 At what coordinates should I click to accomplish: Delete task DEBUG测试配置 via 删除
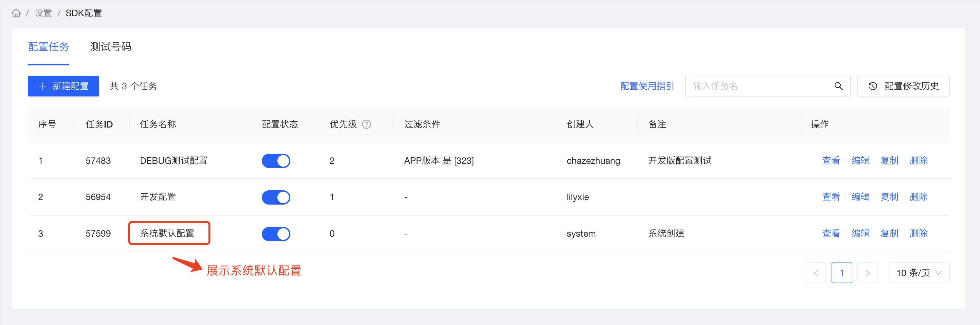coord(918,161)
